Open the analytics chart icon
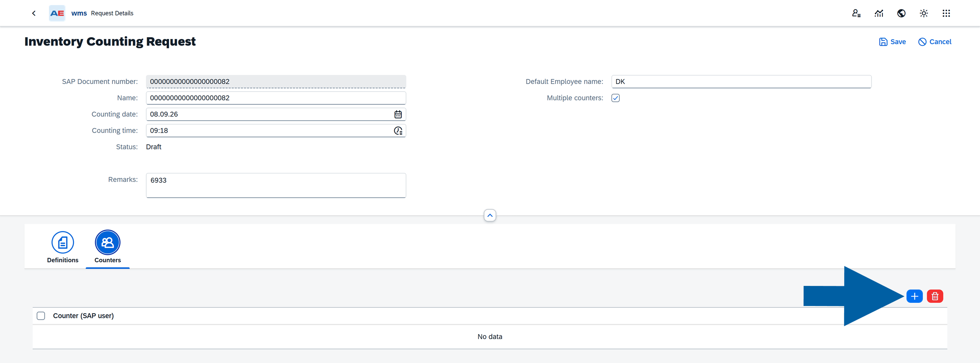This screenshot has width=980, height=363. [879, 13]
